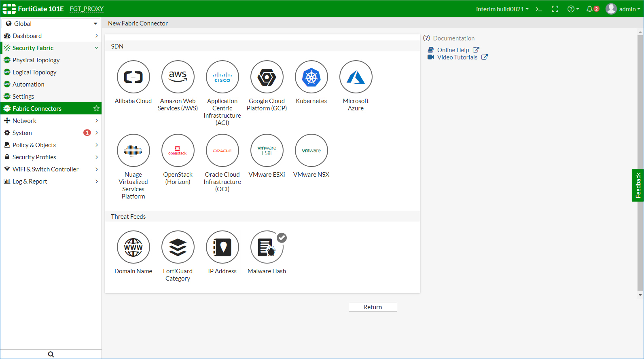Open Physical Topology in sidebar
This screenshot has height=359, width=644.
point(51,60)
